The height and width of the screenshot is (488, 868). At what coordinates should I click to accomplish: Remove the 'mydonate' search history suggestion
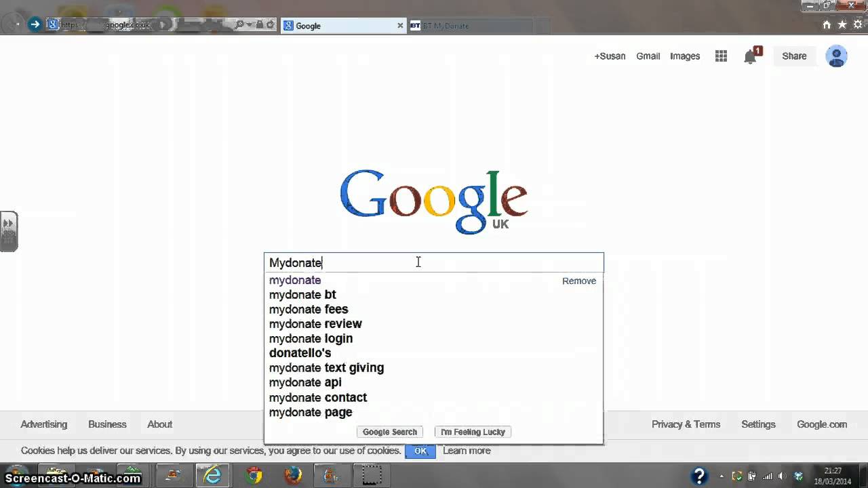[579, 281]
